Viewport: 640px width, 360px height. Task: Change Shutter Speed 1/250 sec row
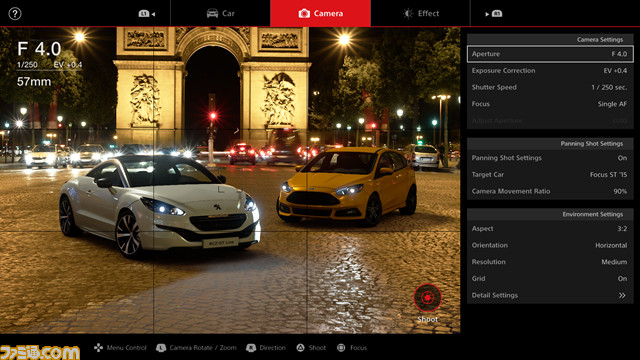[550, 87]
